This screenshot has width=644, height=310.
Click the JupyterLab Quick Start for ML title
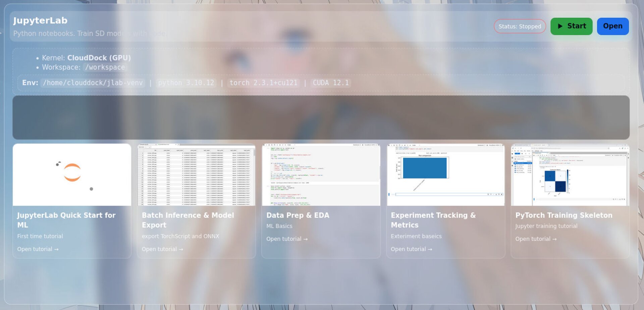point(66,220)
